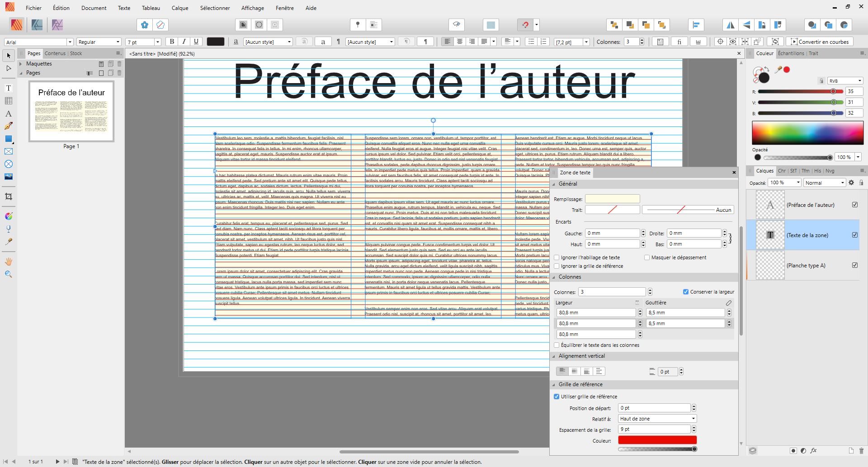Enable Équilibrer le texte dans les colonnes
The height and width of the screenshot is (467, 868).
coord(557,345)
